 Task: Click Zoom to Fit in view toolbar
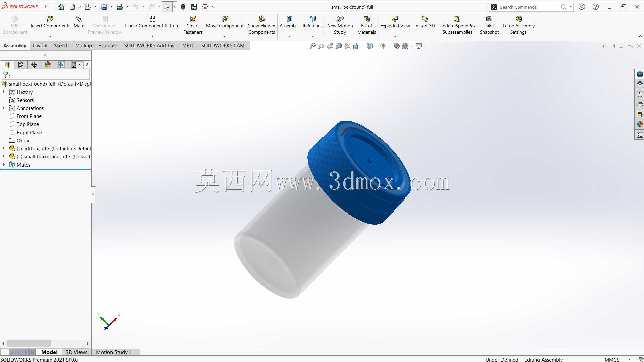point(313,46)
